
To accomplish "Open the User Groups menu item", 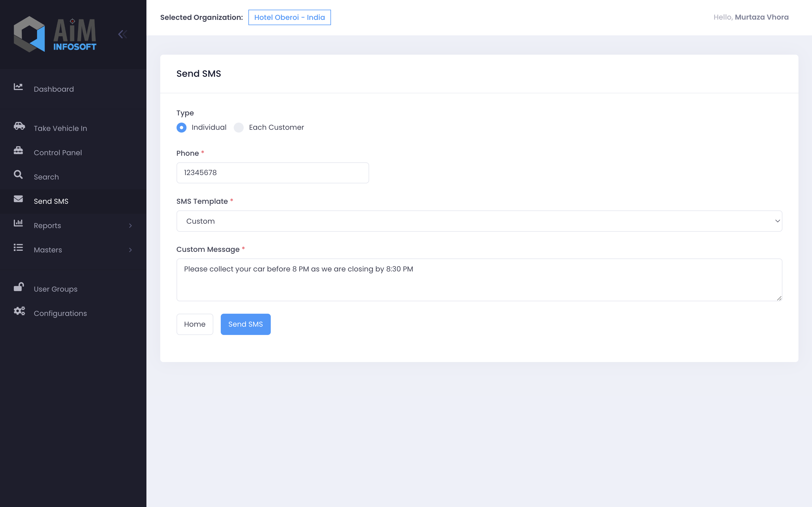I will (73, 289).
